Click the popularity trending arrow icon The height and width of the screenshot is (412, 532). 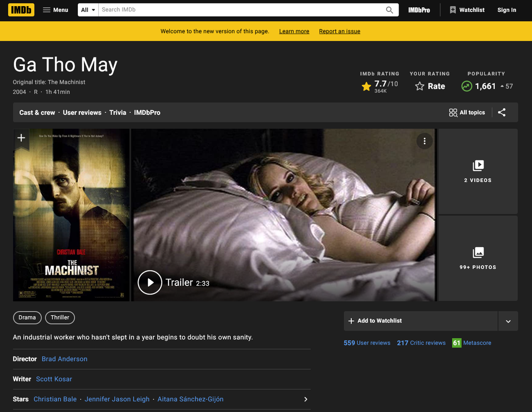coord(467,86)
